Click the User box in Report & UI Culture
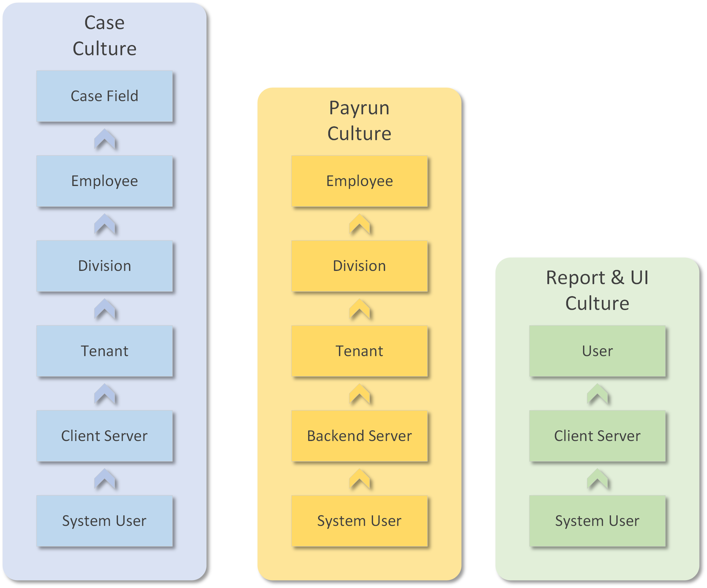707x588 pixels. [x=597, y=351]
